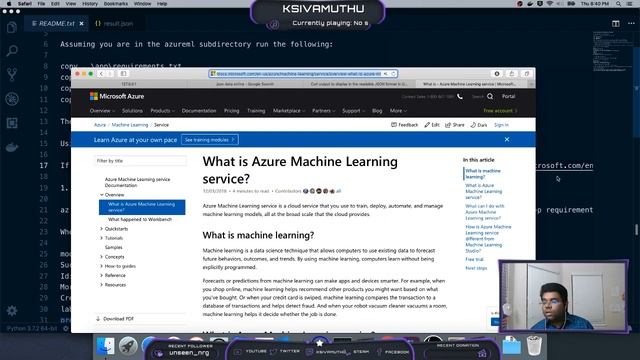Click the Share button on docs page

pyautogui.click(x=455, y=125)
